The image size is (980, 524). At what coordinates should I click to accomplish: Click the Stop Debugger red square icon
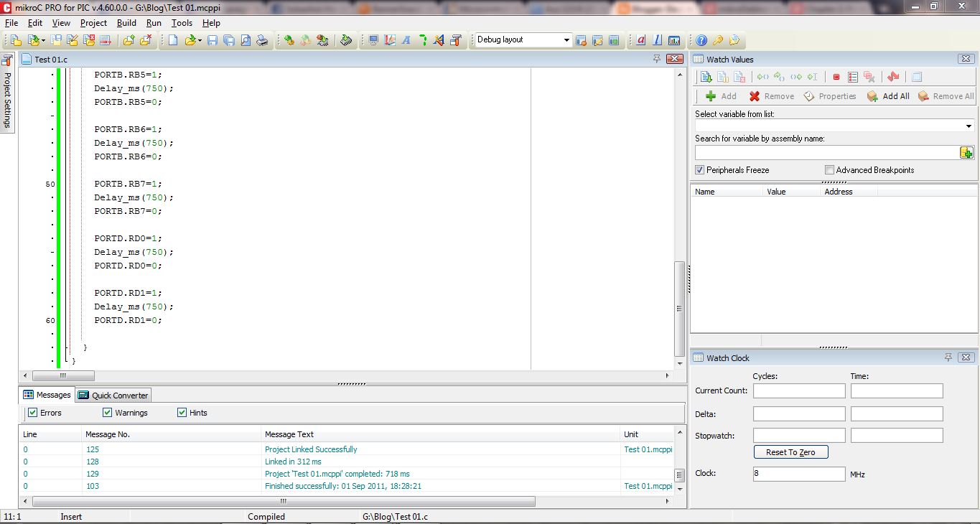point(836,77)
